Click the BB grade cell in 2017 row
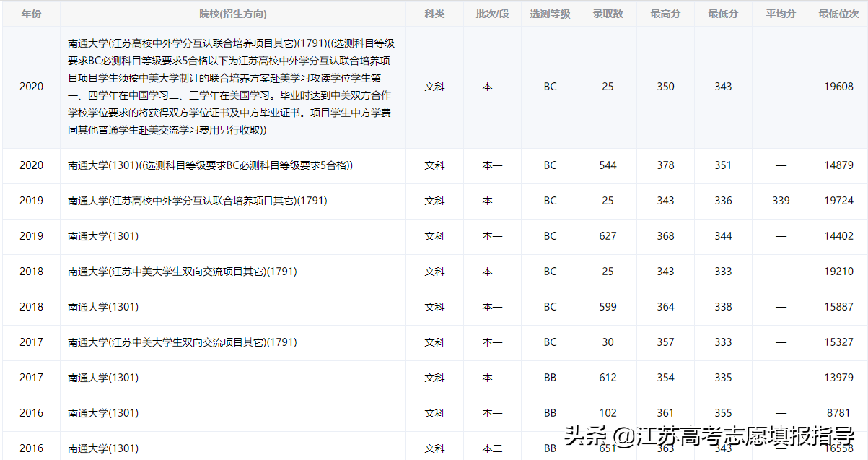 click(x=550, y=378)
